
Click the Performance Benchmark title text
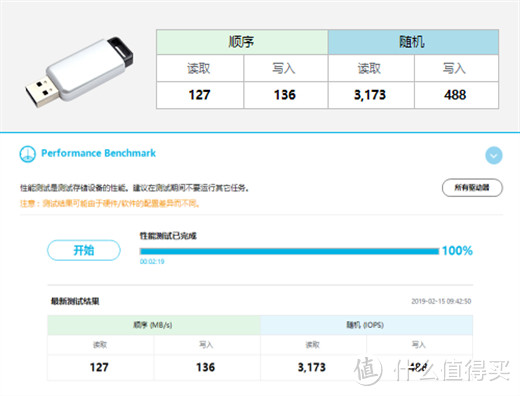(98, 153)
